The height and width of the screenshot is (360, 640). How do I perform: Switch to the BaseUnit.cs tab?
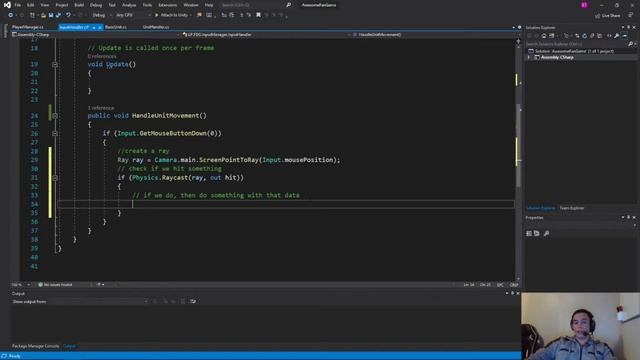[x=116, y=27]
